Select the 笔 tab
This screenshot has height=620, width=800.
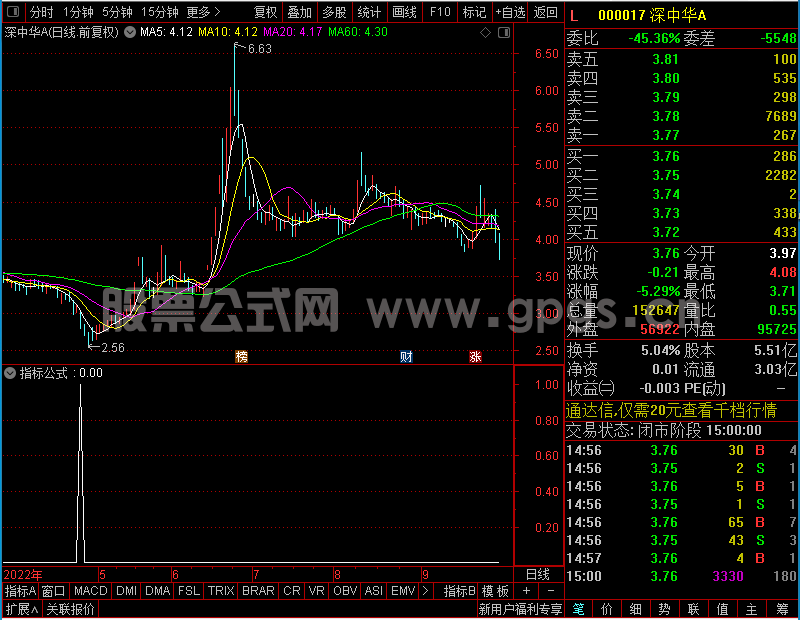coord(578,609)
